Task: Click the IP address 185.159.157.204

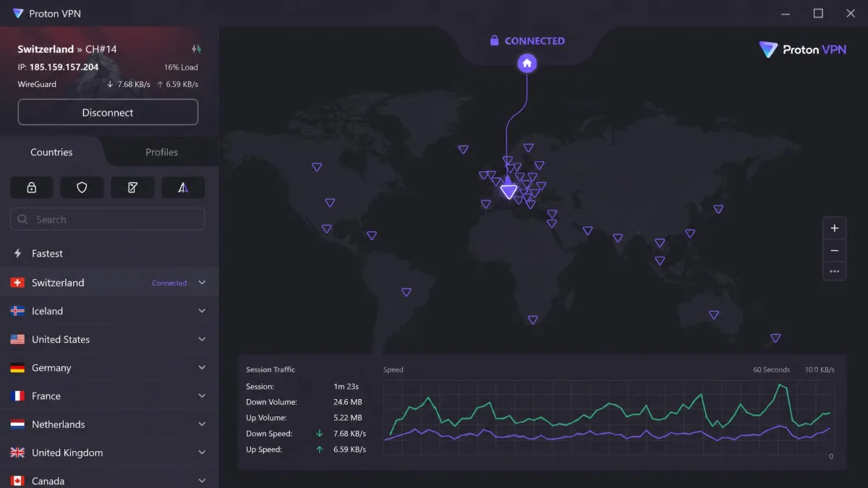Action: point(64,67)
